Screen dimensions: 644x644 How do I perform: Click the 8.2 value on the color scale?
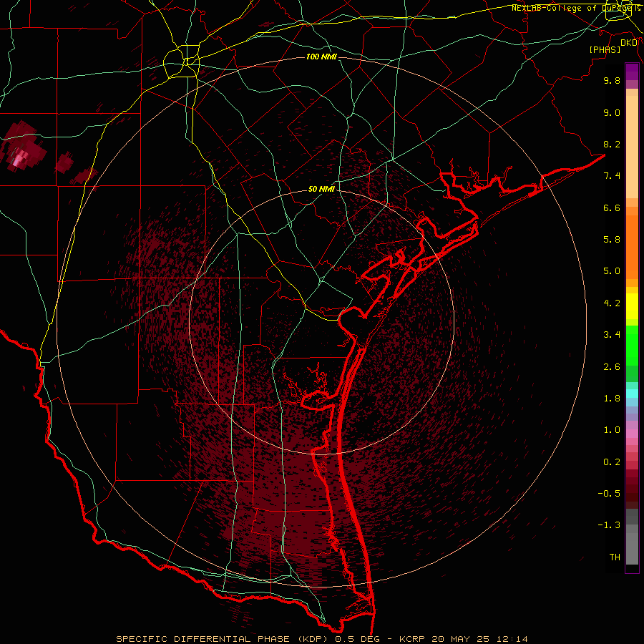(x=612, y=144)
